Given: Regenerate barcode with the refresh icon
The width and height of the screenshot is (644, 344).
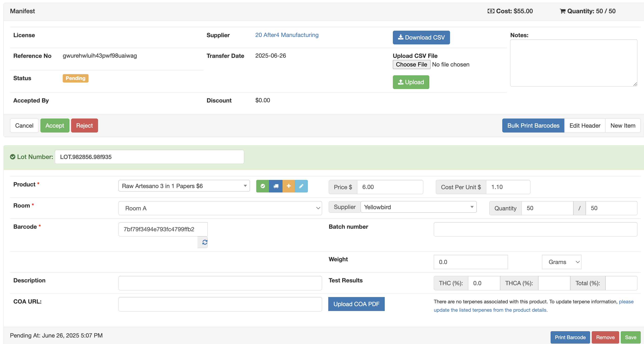Looking at the screenshot, I should (205, 242).
